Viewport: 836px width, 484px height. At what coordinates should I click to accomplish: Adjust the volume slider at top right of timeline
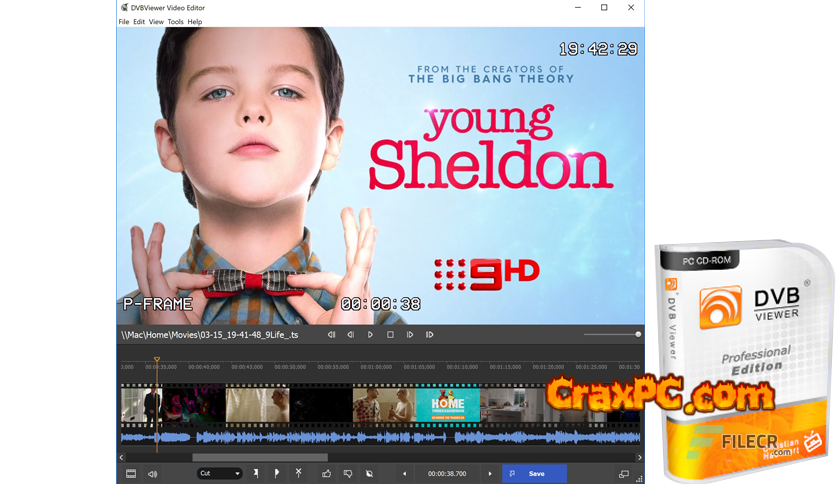click(612, 334)
